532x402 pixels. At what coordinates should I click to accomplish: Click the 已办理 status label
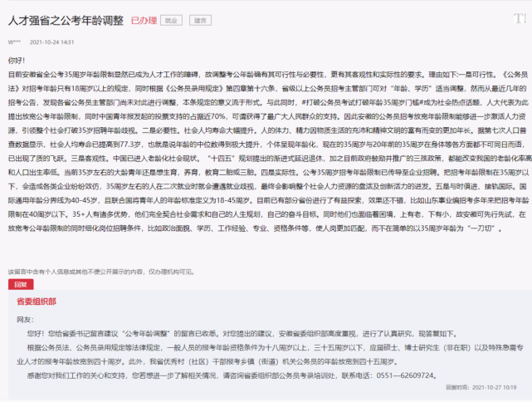(x=144, y=21)
